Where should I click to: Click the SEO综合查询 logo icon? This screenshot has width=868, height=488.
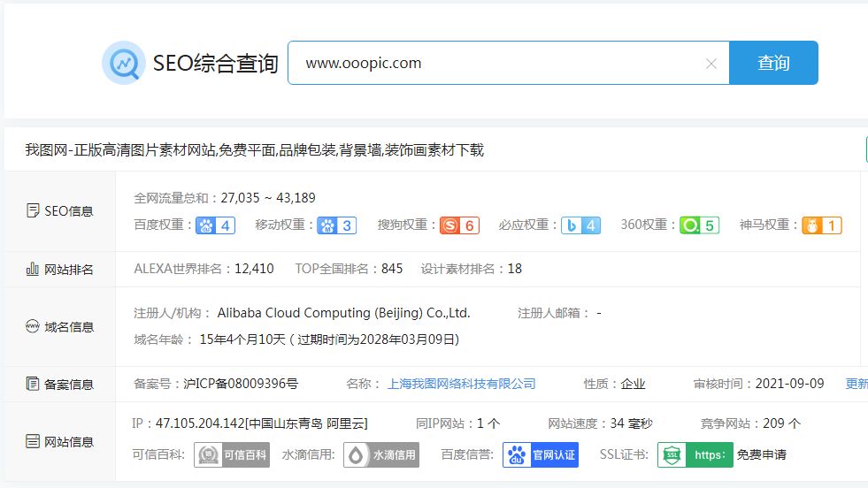(124, 63)
